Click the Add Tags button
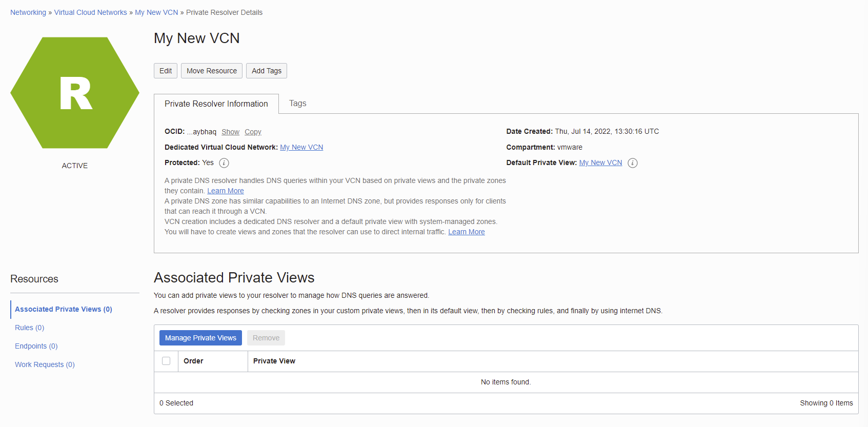 tap(266, 71)
